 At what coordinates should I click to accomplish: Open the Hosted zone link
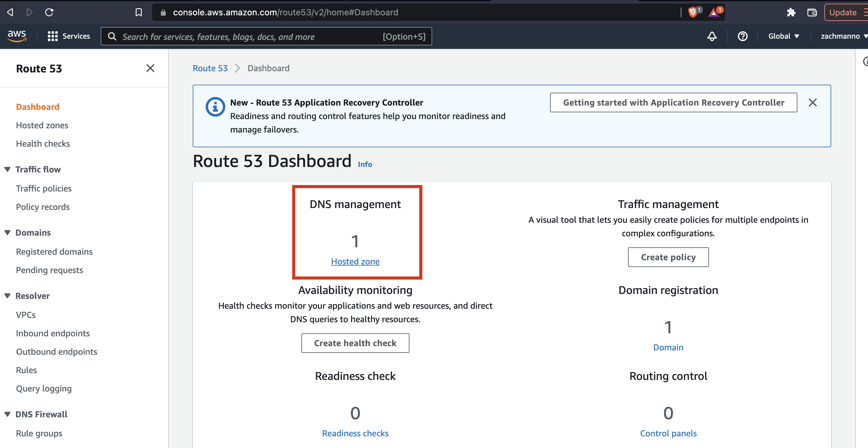355,261
